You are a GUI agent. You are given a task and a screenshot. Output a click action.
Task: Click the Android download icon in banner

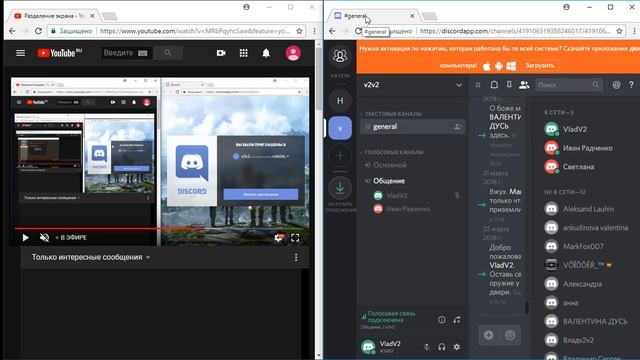coord(499,66)
